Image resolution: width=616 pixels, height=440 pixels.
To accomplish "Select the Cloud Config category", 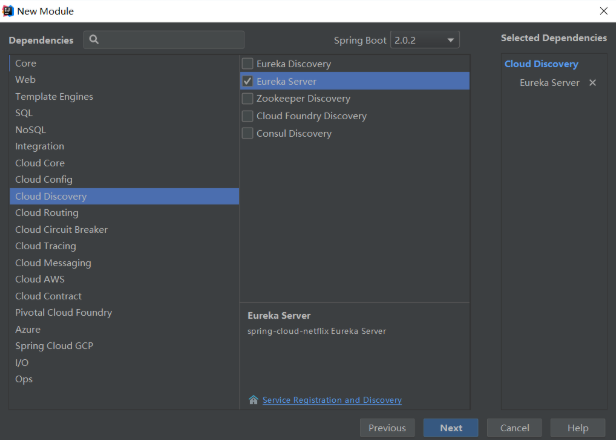I will [44, 180].
